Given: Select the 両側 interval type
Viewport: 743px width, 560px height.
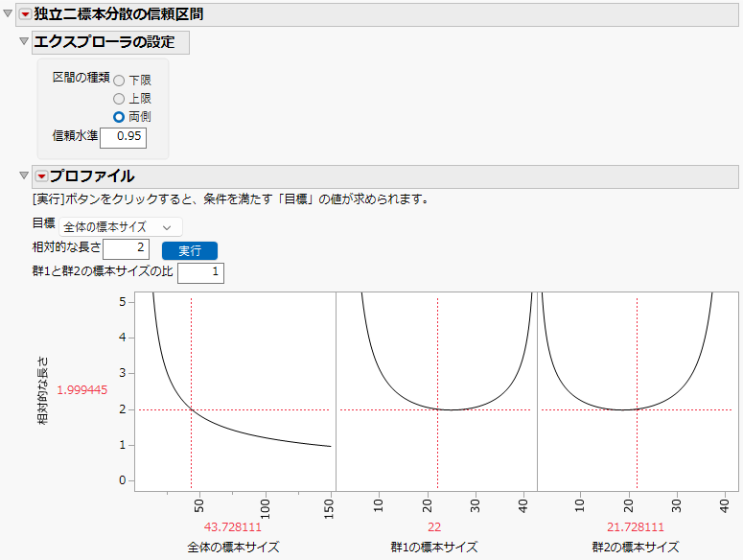Looking at the screenshot, I should coord(119,117).
